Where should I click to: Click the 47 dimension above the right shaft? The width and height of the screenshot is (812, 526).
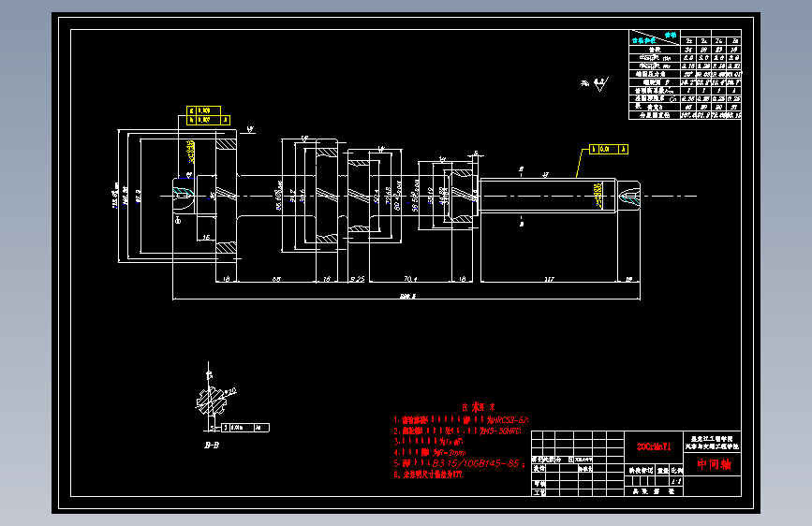pos(545,174)
